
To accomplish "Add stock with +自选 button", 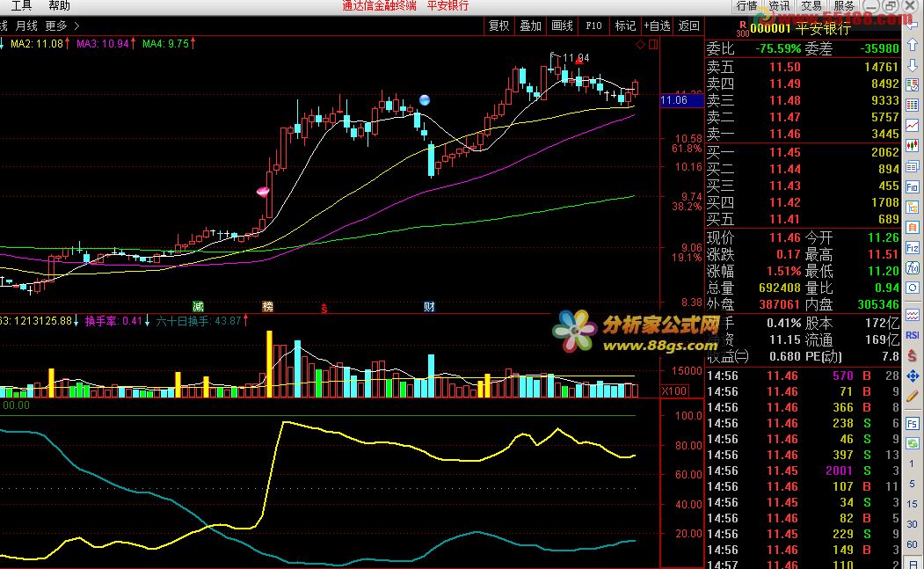I will point(657,26).
